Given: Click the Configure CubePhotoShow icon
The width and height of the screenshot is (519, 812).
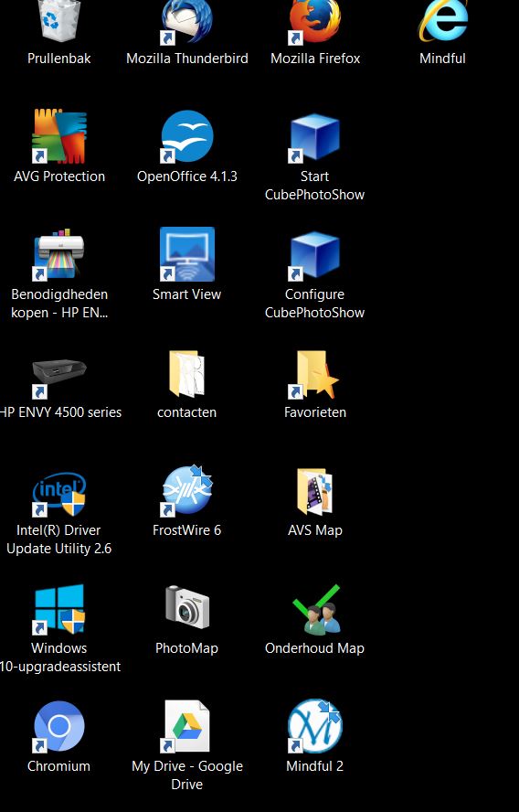Looking at the screenshot, I should [x=314, y=255].
